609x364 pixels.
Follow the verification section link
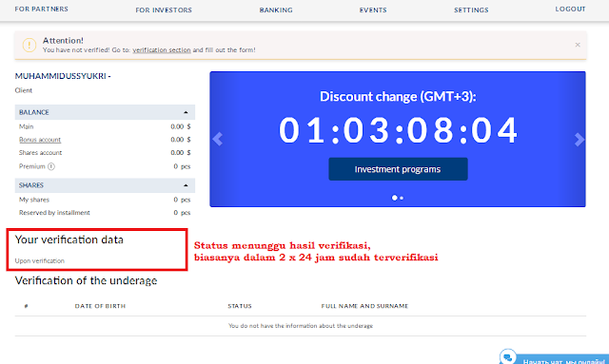[162, 50]
